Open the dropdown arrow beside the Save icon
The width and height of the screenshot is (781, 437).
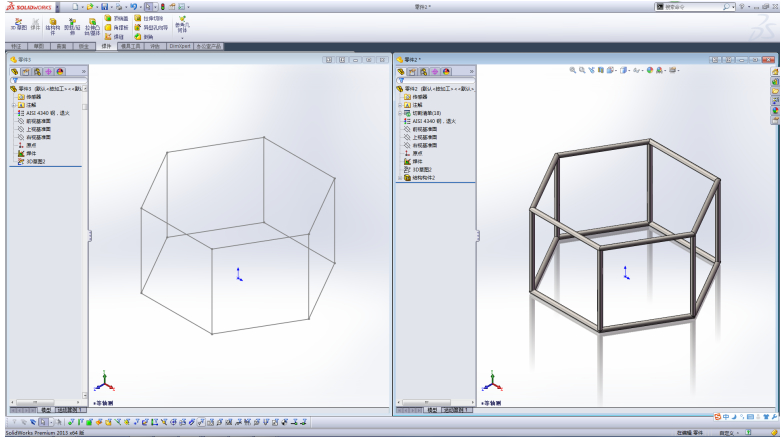tap(111, 7)
